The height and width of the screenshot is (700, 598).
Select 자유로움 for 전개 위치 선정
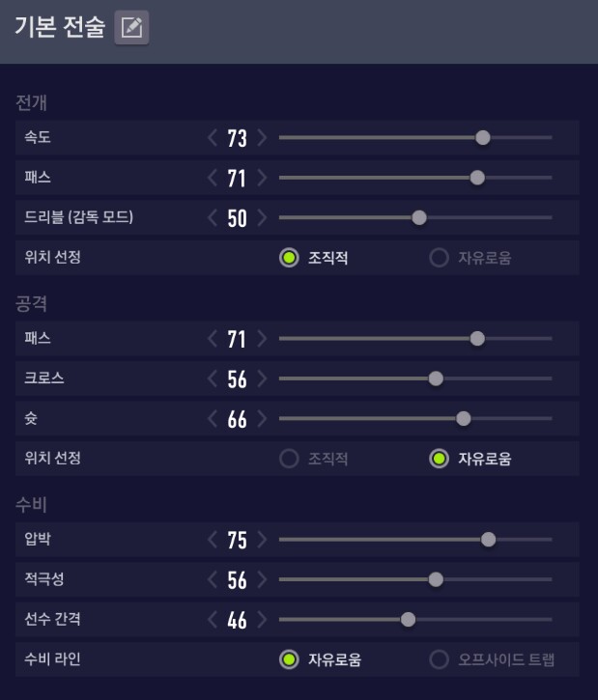click(x=440, y=258)
